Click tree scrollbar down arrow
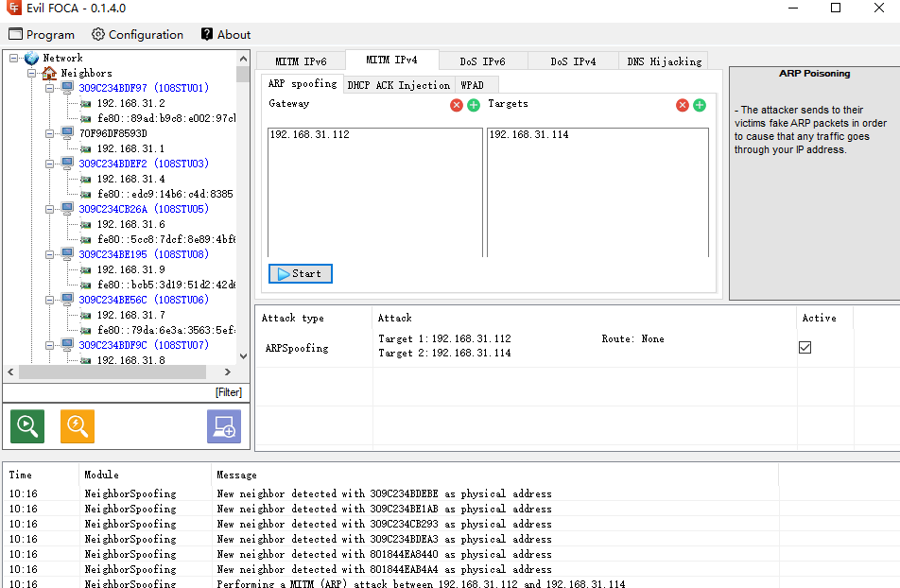The height and width of the screenshot is (588, 900). coord(243,356)
